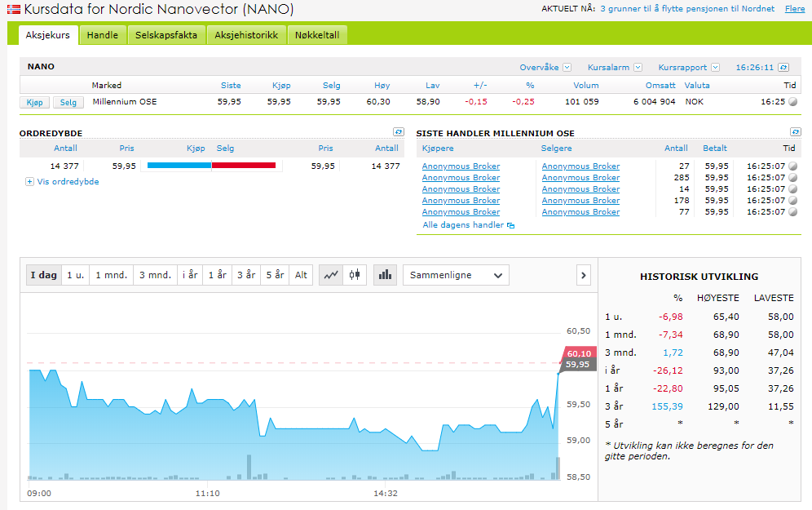The image size is (812, 510).
Task: Click the red 60,10 price marker on chart
Action: [579, 353]
